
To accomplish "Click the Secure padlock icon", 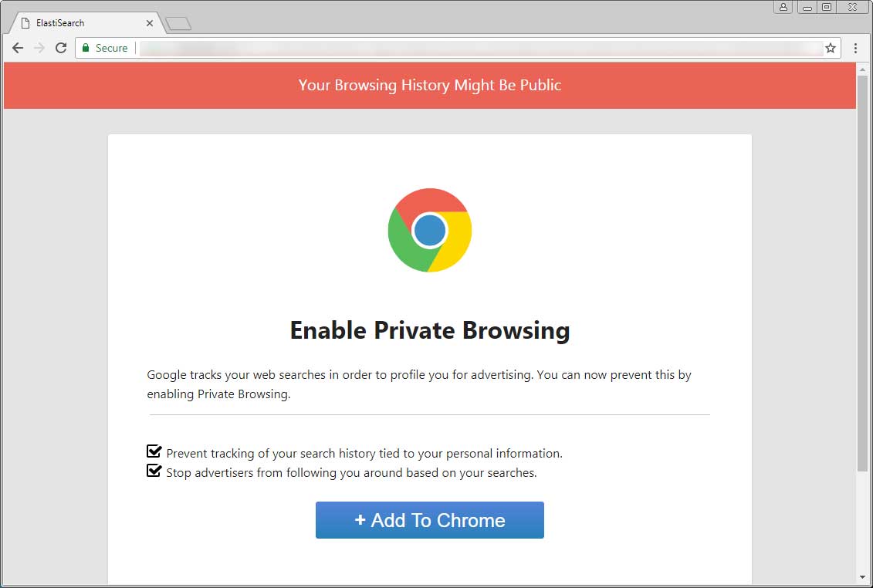I will pos(85,47).
